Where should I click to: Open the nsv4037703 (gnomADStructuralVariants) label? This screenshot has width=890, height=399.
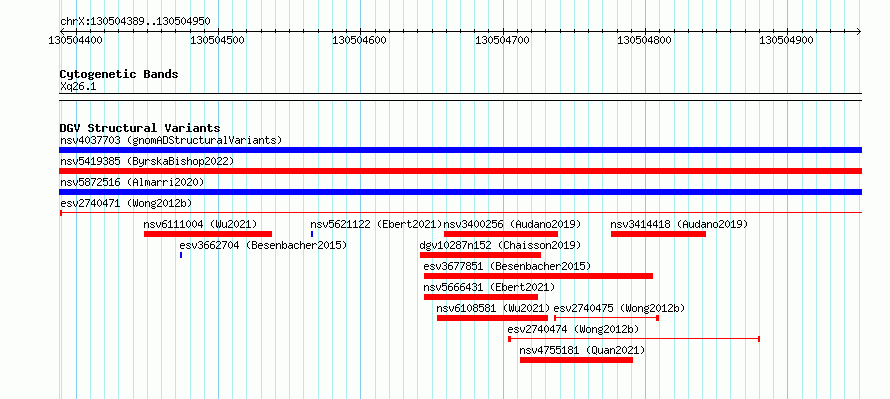click(x=171, y=140)
